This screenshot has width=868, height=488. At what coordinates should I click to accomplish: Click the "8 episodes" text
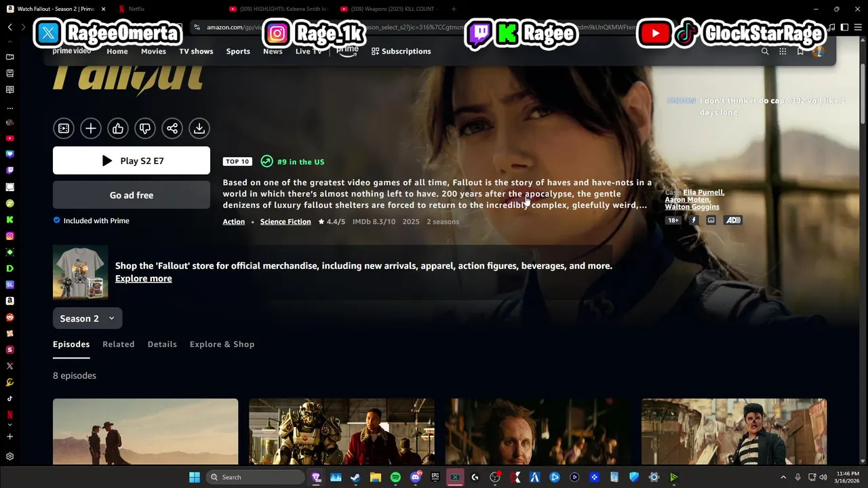point(75,375)
